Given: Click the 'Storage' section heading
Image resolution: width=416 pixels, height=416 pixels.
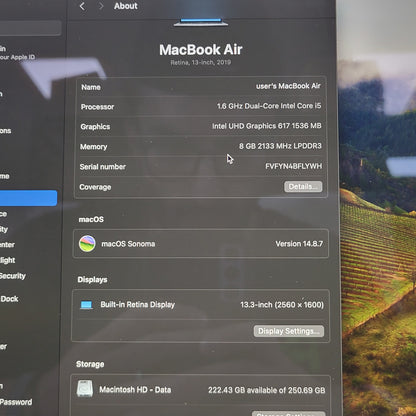Looking at the screenshot, I should (x=90, y=364).
